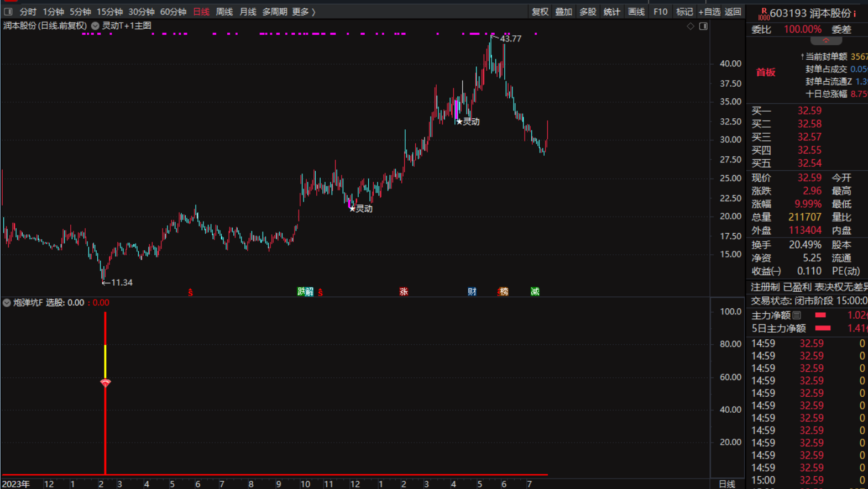Click the red signal gem marker in 炮弹坑F panel
The image size is (868, 489).
coord(106,383)
